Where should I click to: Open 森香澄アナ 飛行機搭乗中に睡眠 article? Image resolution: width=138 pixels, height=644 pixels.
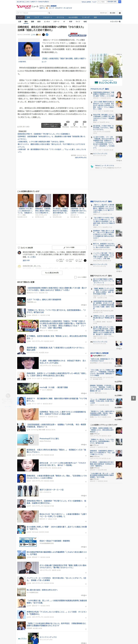click(x=57, y=399)
